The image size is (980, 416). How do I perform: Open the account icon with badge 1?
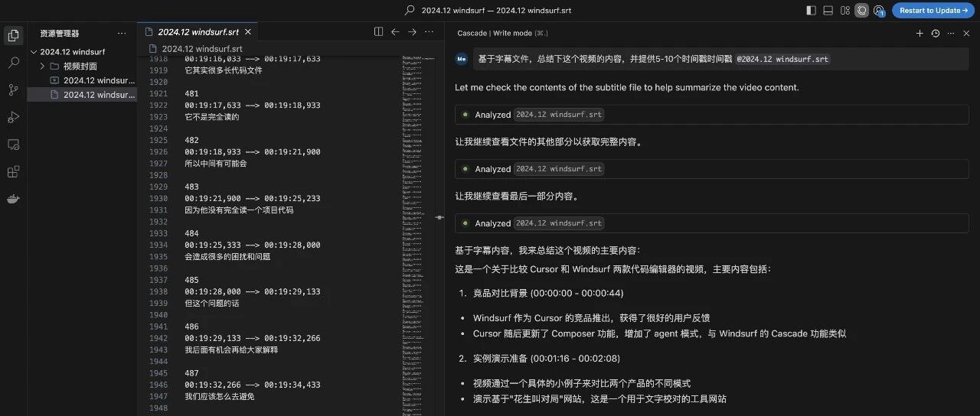pos(879,11)
